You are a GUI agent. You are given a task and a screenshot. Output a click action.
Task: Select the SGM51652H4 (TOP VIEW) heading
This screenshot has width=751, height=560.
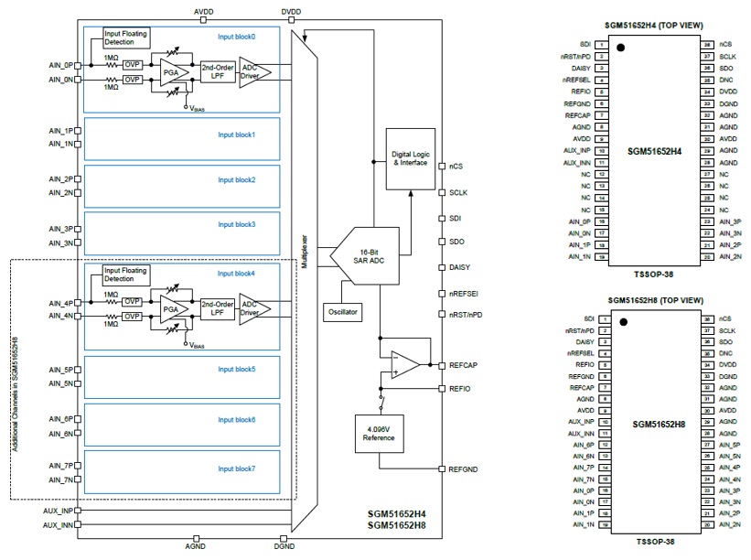click(654, 26)
